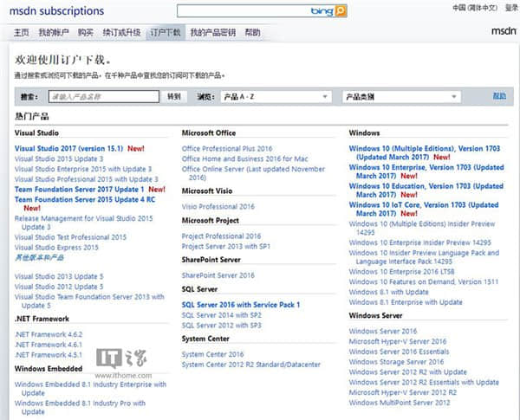Open Office Professional Plus 2016 link
Image resolution: width=520 pixels, height=420 pixels.
[x=227, y=148]
